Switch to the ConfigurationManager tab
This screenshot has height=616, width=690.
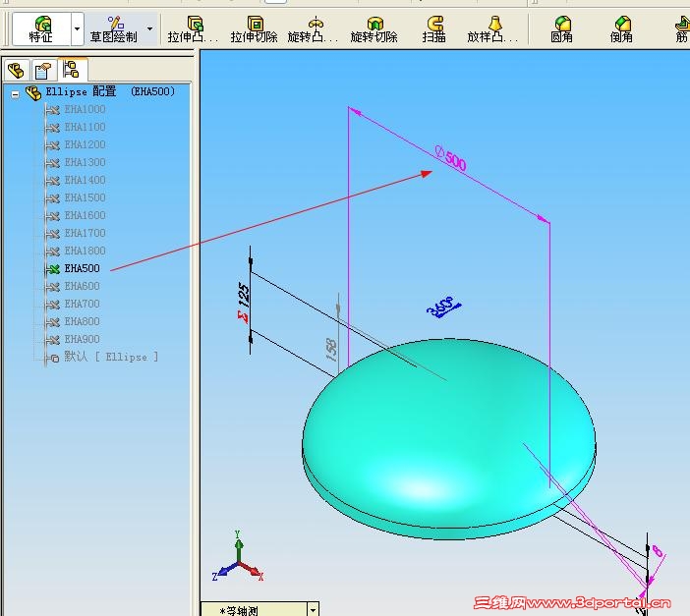(x=72, y=70)
